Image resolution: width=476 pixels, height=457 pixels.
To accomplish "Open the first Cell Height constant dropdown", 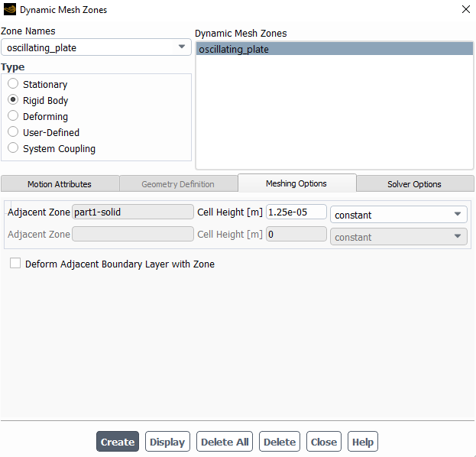I will click(398, 215).
